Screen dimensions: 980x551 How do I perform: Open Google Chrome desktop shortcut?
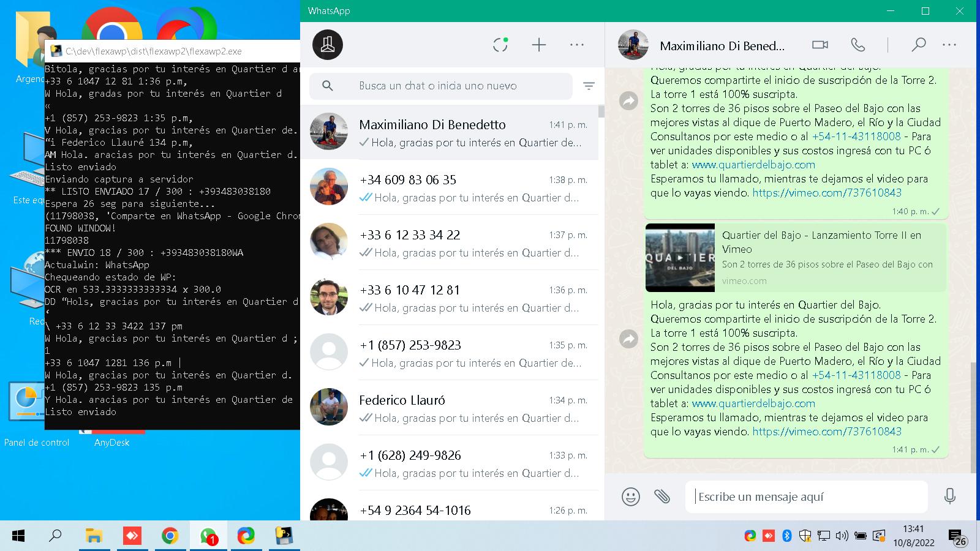pos(111,24)
